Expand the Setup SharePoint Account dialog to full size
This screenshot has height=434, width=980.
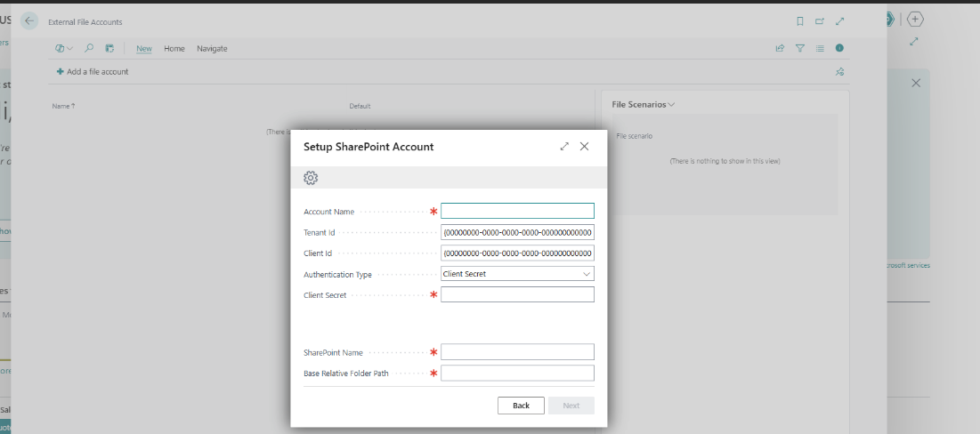(x=564, y=146)
